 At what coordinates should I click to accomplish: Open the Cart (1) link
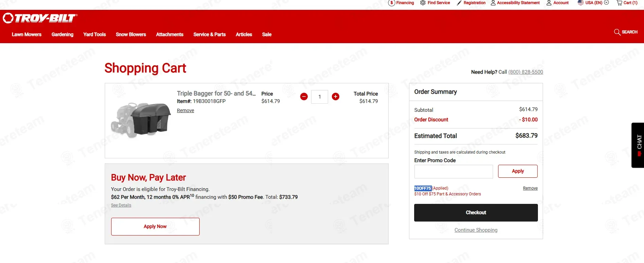[x=630, y=3]
